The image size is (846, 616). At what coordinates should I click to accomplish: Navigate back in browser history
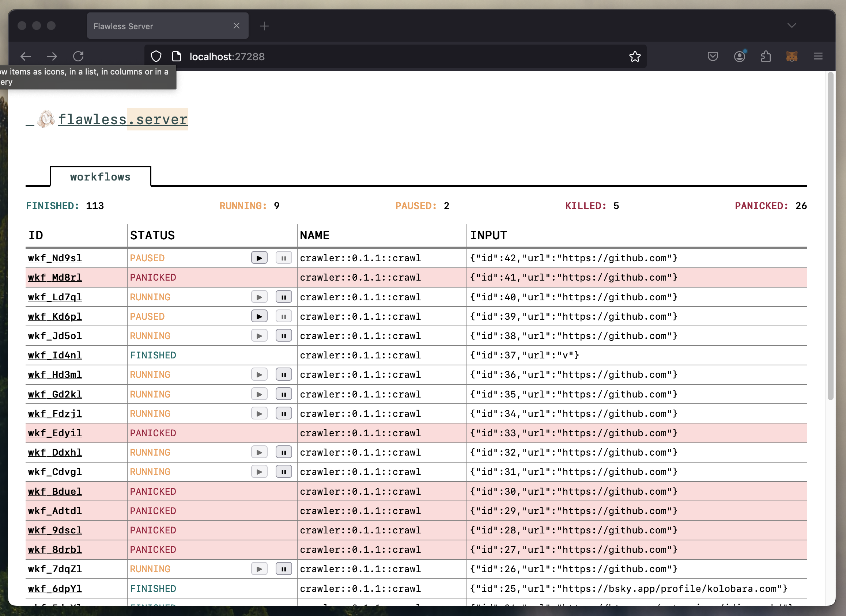(25, 56)
